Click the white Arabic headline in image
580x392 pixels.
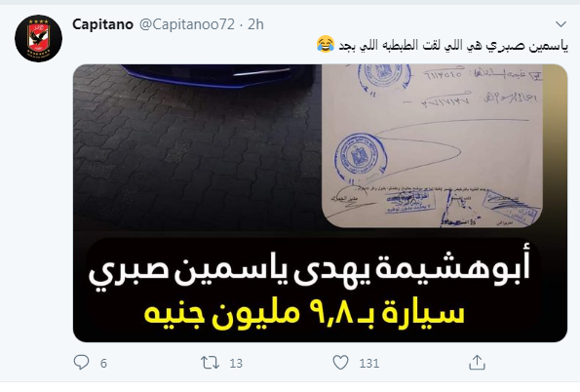tap(310, 271)
